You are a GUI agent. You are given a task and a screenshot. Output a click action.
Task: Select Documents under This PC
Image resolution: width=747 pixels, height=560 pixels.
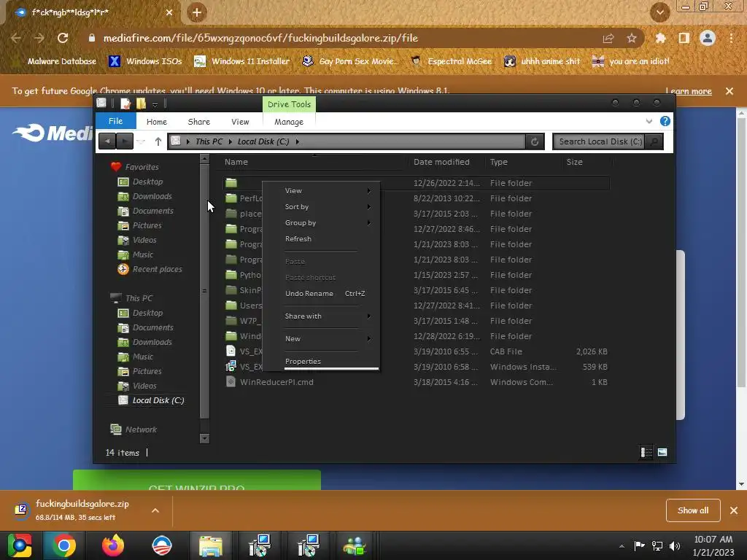pos(145,327)
